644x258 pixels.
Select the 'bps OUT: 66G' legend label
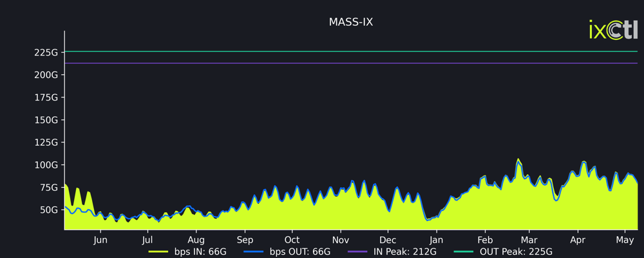300,252
